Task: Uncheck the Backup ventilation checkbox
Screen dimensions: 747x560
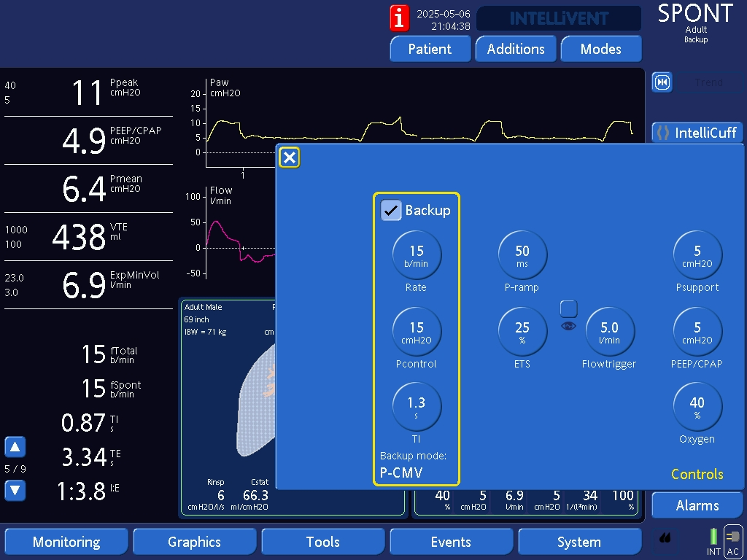Action: [x=392, y=210]
